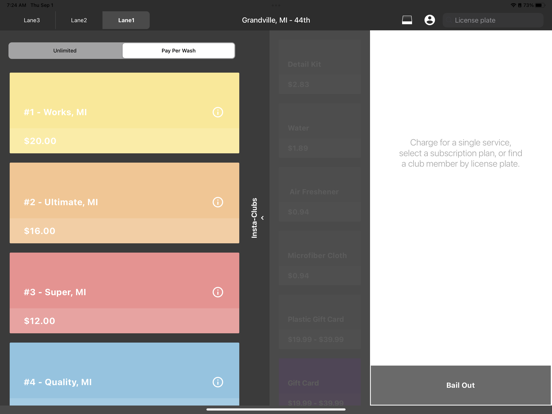This screenshot has height=414, width=552.
Task: Select the Pay Per Wash segment
Action: 178,51
